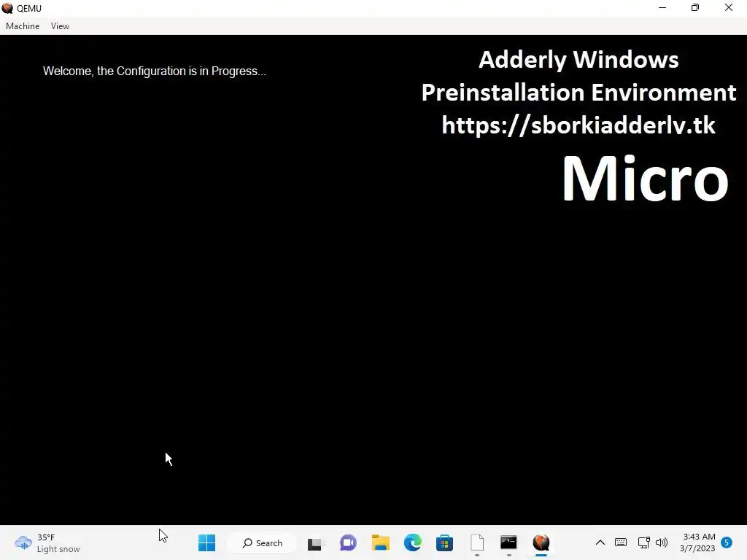
Task: Open the View menu in QEMU
Action: (x=60, y=26)
